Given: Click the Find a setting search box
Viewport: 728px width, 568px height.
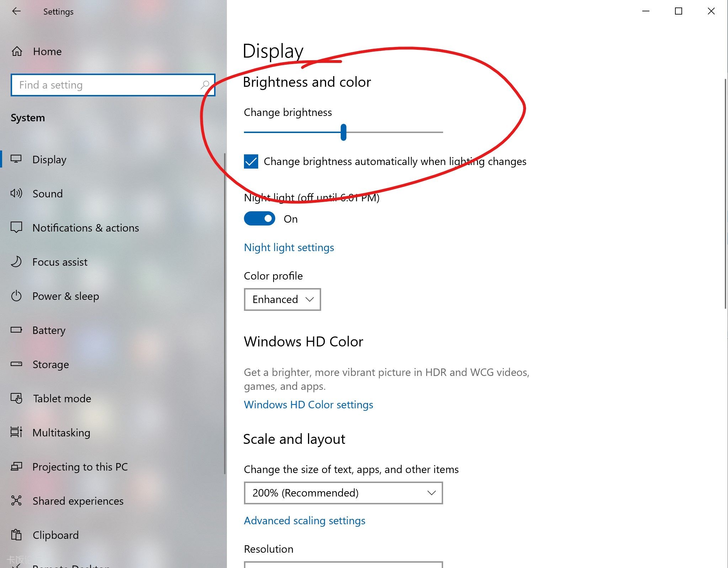Looking at the screenshot, I should (x=113, y=85).
